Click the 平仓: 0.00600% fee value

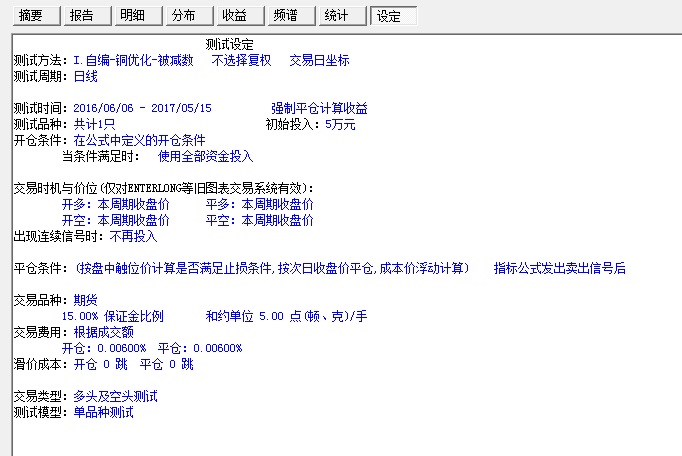(200, 348)
